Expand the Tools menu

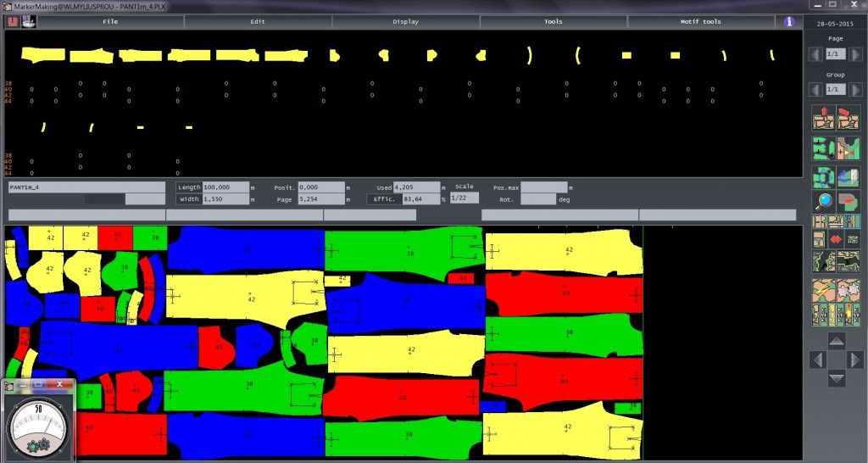coord(553,21)
